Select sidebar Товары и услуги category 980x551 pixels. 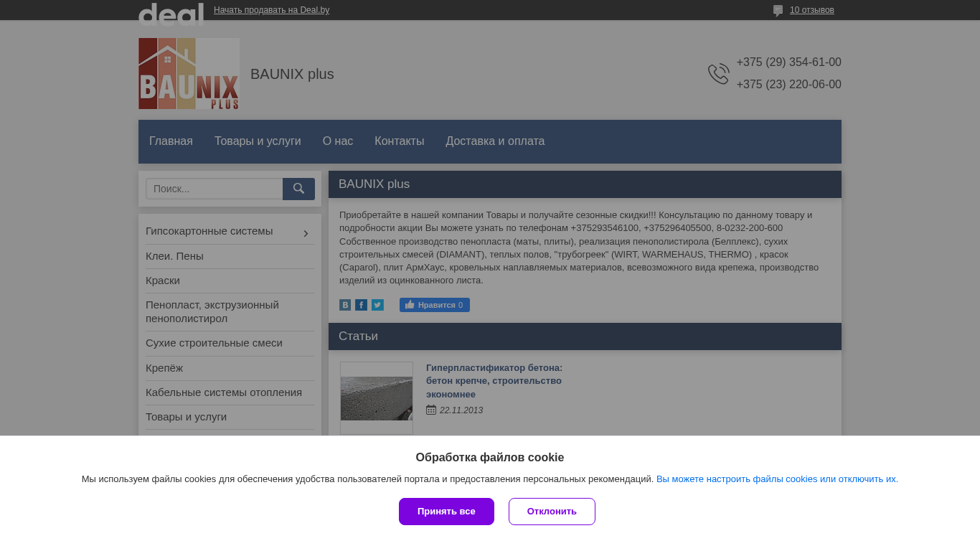coord(186,417)
